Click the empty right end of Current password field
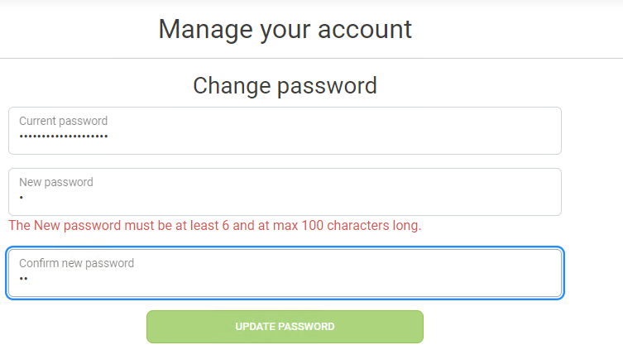 point(513,132)
